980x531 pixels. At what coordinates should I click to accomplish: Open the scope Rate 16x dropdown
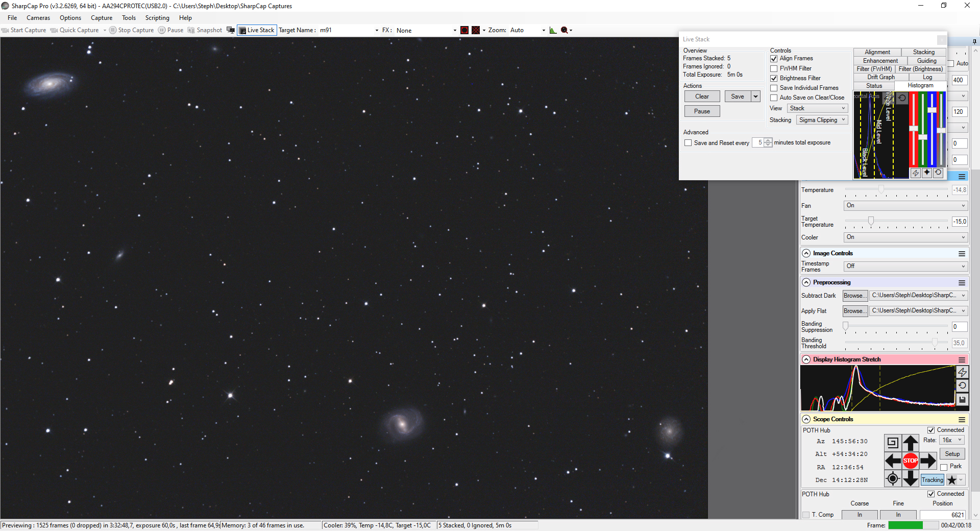(x=952, y=440)
